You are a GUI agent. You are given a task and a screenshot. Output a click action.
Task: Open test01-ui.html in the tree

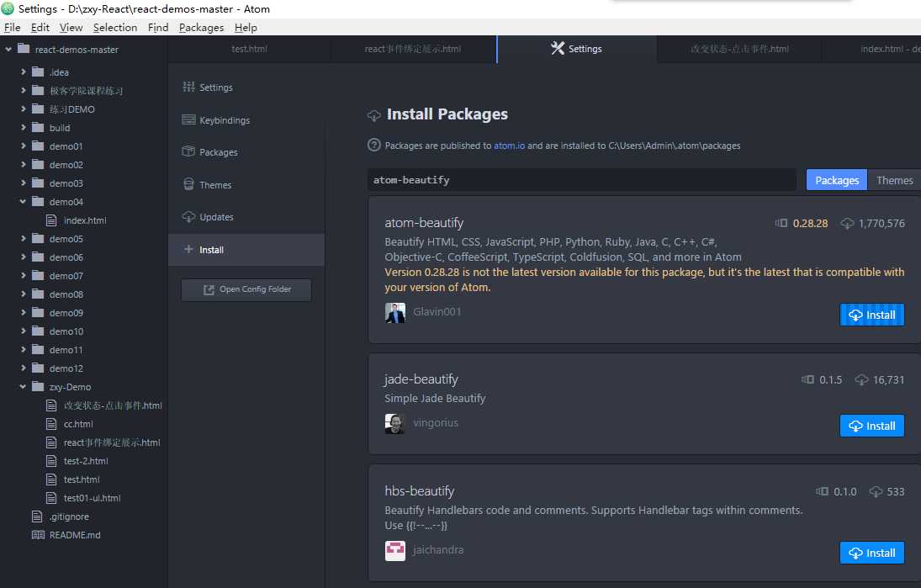pos(93,498)
